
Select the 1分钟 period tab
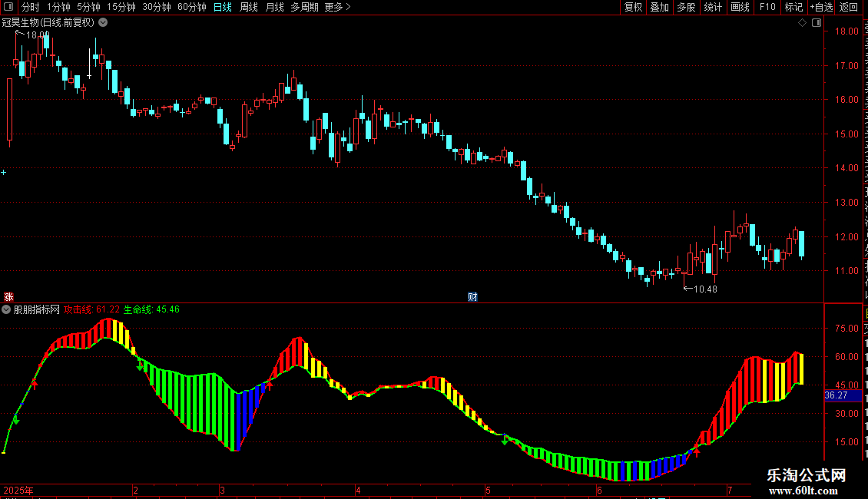[58, 7]
